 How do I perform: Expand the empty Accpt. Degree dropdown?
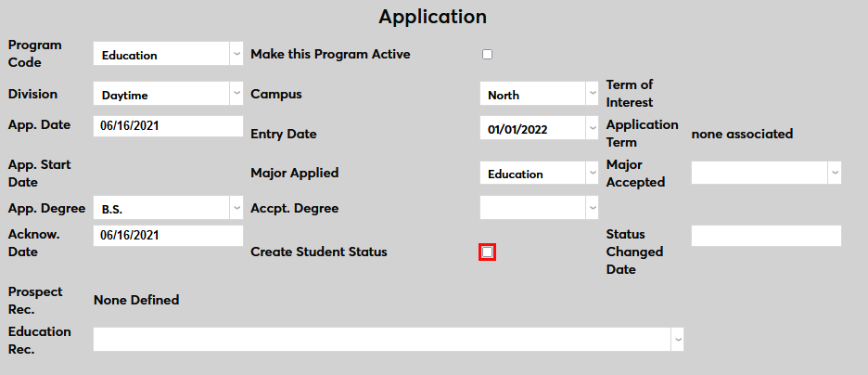click(540, 208)
